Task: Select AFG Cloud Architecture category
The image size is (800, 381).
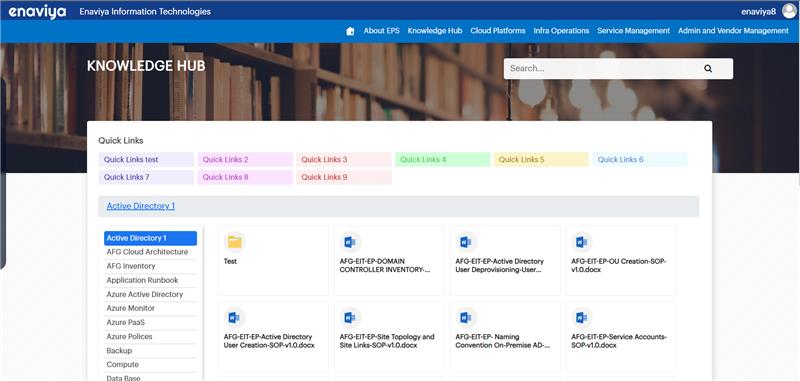Action: [151, 252]
